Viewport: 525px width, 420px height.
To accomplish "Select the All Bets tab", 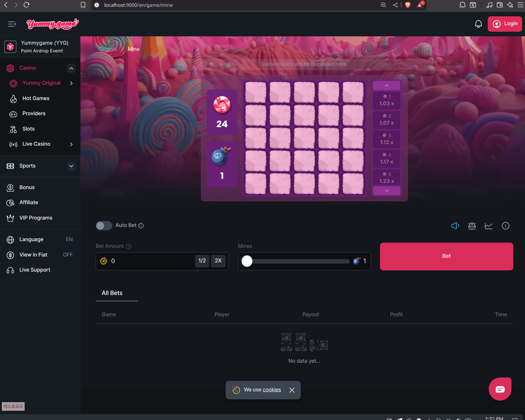I will point(112,293).
